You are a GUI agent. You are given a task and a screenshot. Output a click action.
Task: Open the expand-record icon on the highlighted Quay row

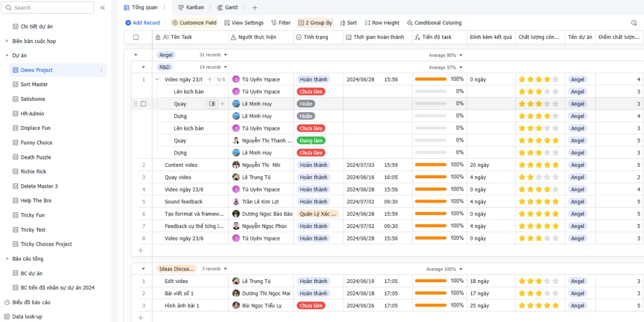click(212, 104)
